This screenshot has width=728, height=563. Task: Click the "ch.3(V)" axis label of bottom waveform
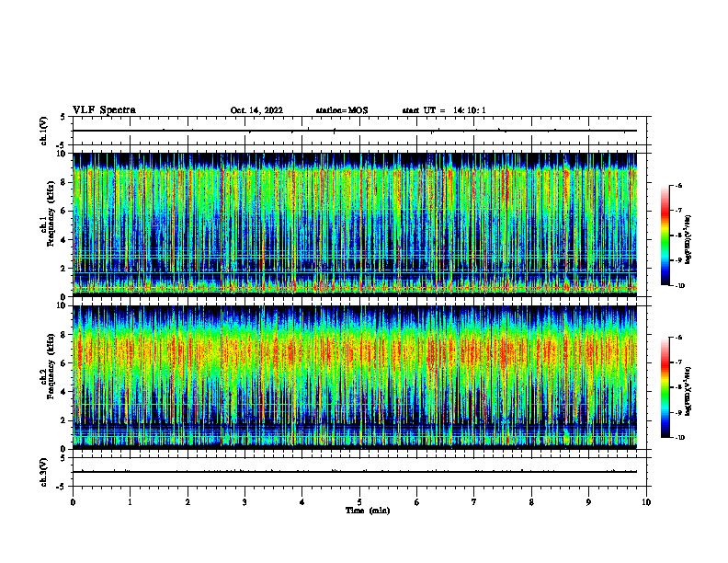pos(43,472)
